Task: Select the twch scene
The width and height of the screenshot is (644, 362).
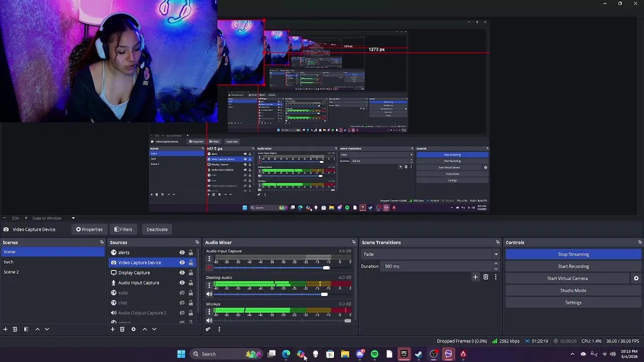Action: 52,262
